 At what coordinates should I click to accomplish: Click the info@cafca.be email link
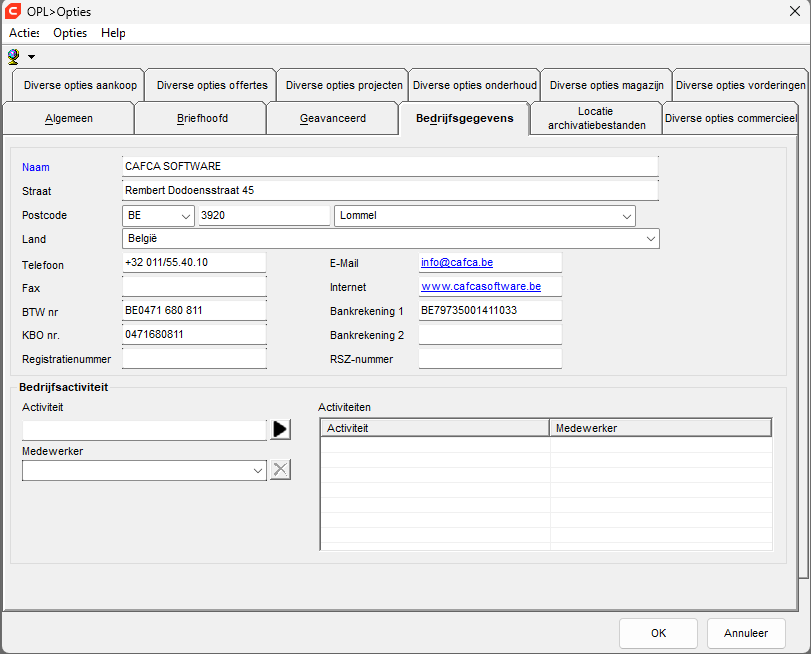(x=457, y=262)
